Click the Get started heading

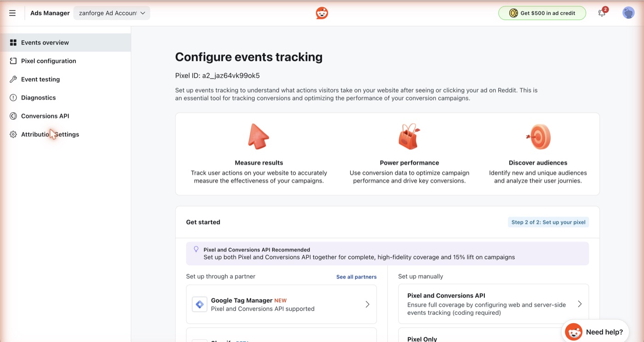coord(203,222)
